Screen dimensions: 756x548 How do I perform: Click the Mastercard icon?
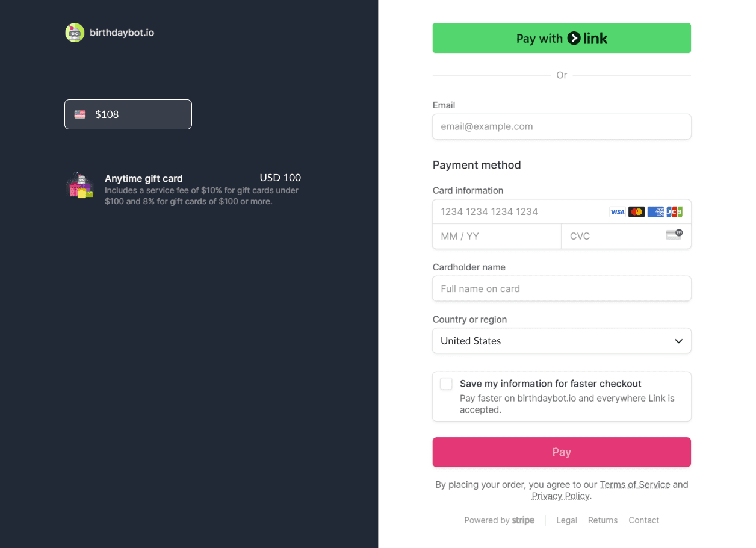click(x=636, y=212)
